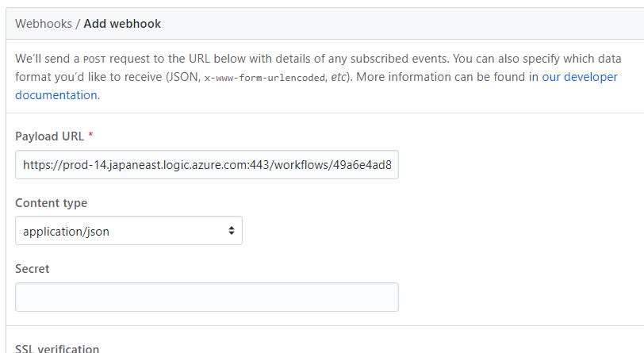Click the application/json dropdown arrow icon
This screenshot has height=353, width=644.
(232, 231)
